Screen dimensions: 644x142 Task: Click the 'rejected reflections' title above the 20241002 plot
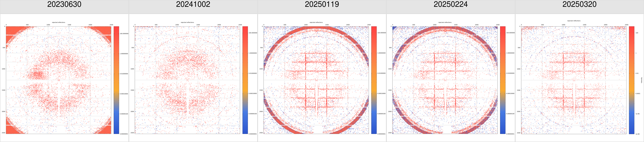187,22
